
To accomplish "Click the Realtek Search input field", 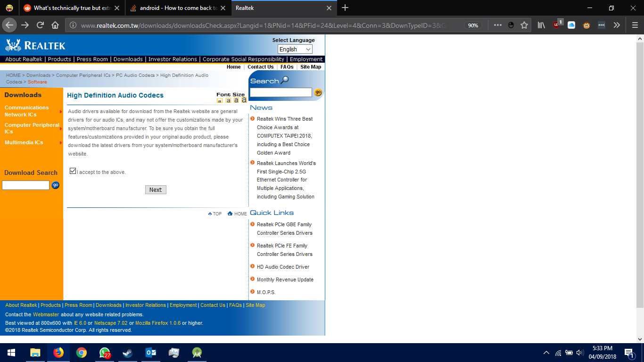I will click(x=281, y=92).
